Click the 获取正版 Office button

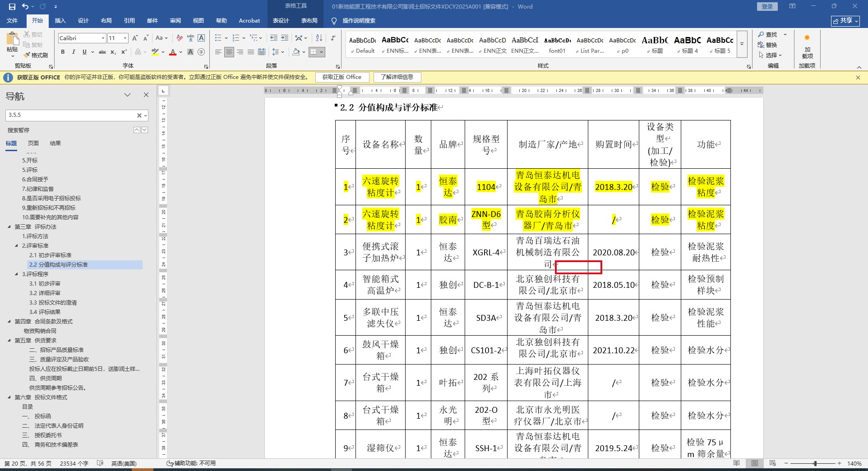click(x=342, y=77)
